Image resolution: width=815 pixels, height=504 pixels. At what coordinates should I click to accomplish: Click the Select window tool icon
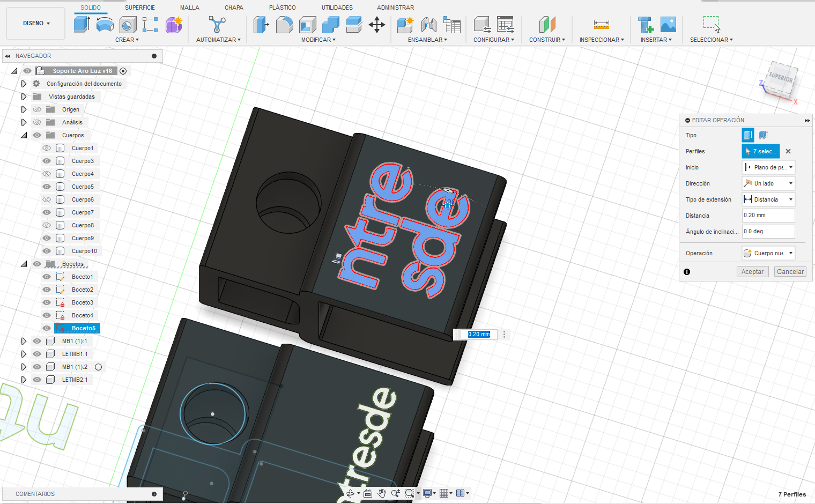pyautogui.click(x=712, y=25)
